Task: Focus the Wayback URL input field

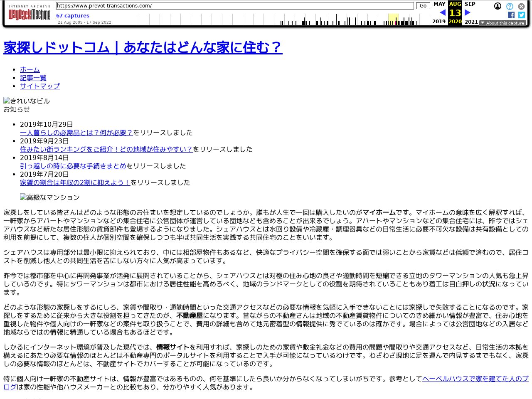Action: tap(234, 6)
